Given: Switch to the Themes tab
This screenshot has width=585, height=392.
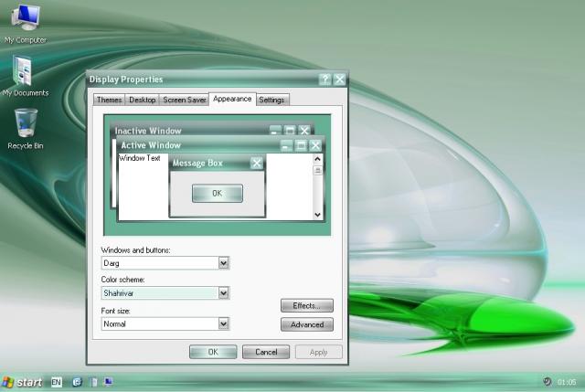Looking at the screenshot, I should point(109,100).
